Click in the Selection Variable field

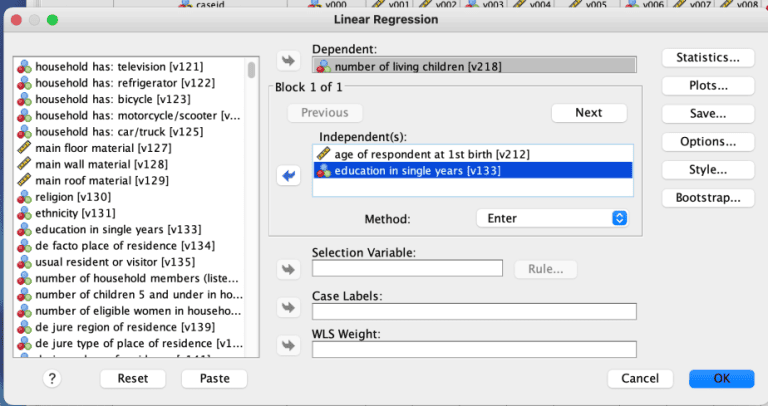point(407,268)
